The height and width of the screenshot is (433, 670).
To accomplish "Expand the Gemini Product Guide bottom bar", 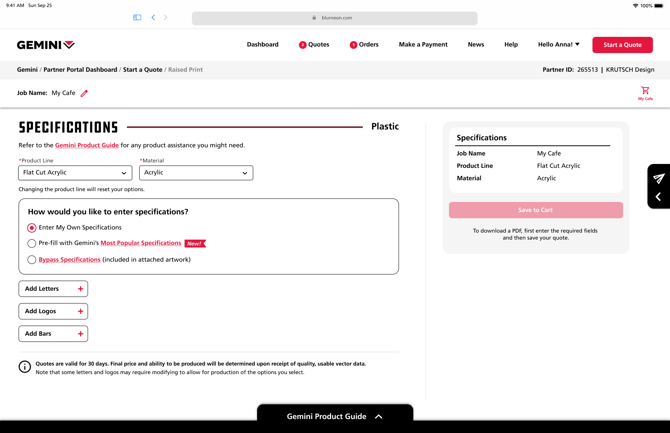I will 334,416.
